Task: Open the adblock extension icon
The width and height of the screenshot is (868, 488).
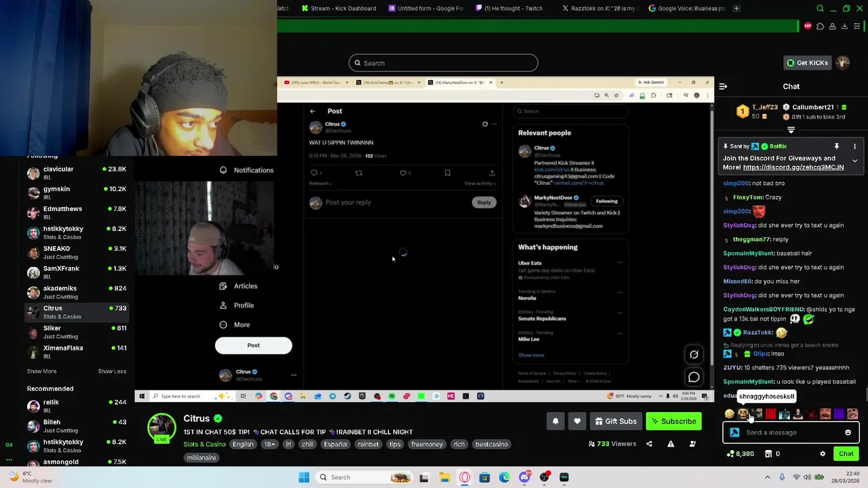Action: click(x=808, y=26)
